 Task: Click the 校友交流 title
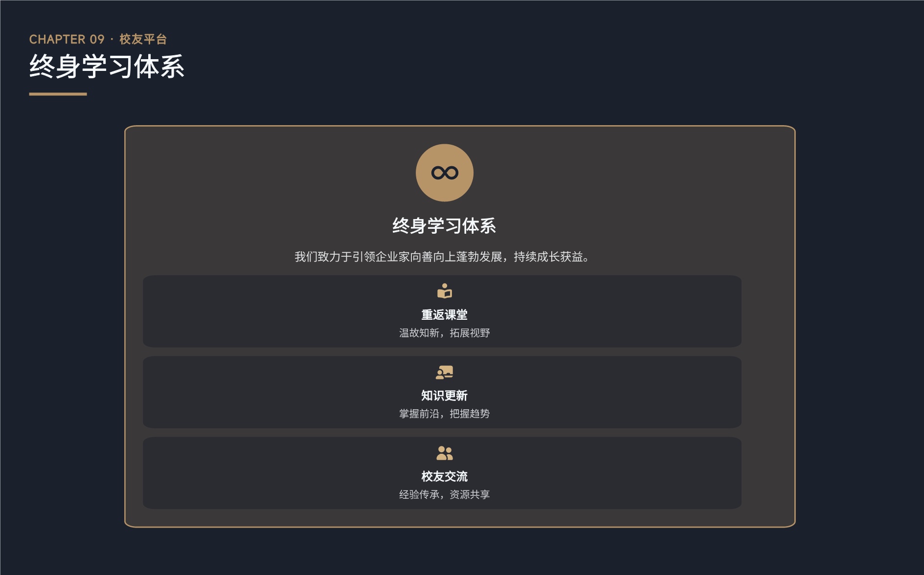444,476
